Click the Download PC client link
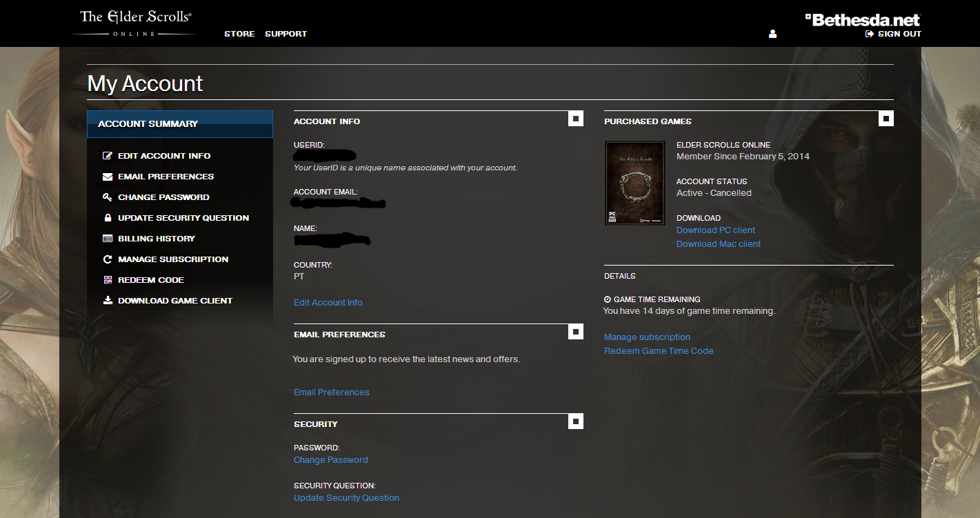 (716, 230)
